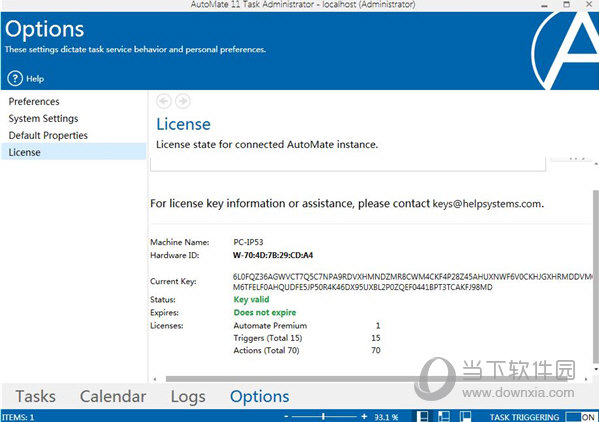This screenshot has width=599, height=422.
Task: Minimize the AutoMate Task Administrator window
Action: click(x=544, y=5)
